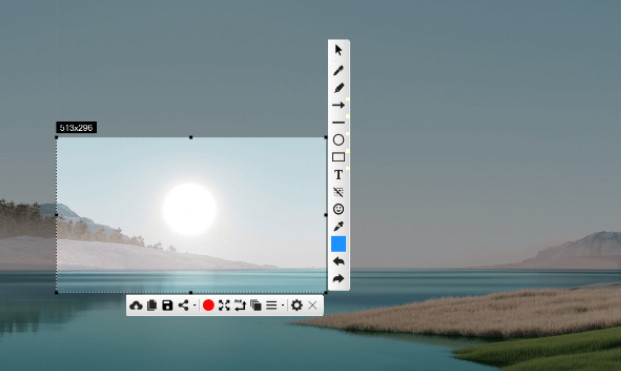Upload the capture to cloud
Viewport: 621px width, 371px height.
(136, 305)
